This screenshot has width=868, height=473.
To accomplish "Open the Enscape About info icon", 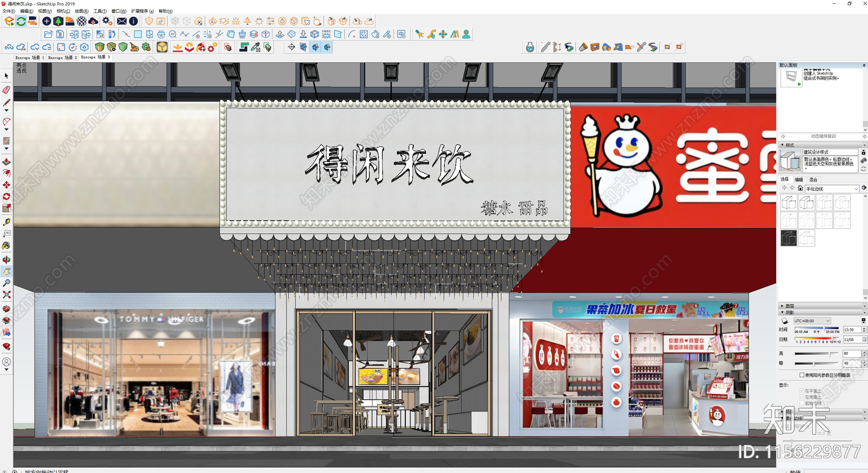I will pos(133,21).
